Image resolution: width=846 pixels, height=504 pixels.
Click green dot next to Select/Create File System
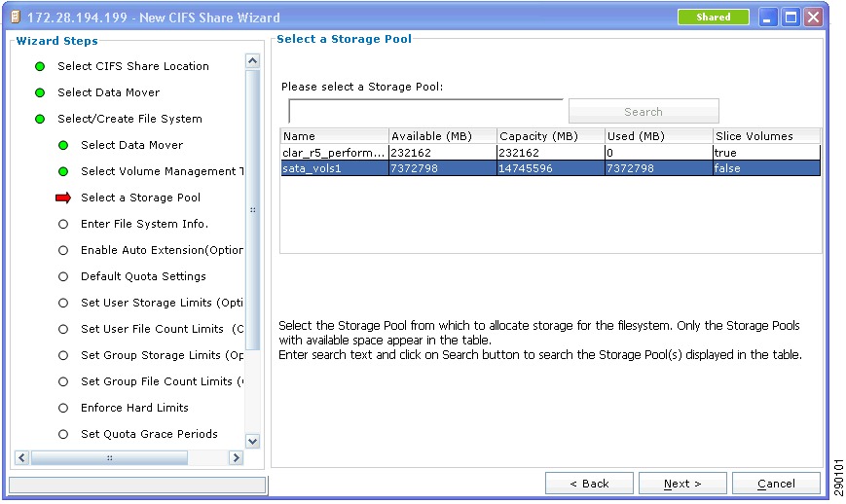click(x=40, y=119)
